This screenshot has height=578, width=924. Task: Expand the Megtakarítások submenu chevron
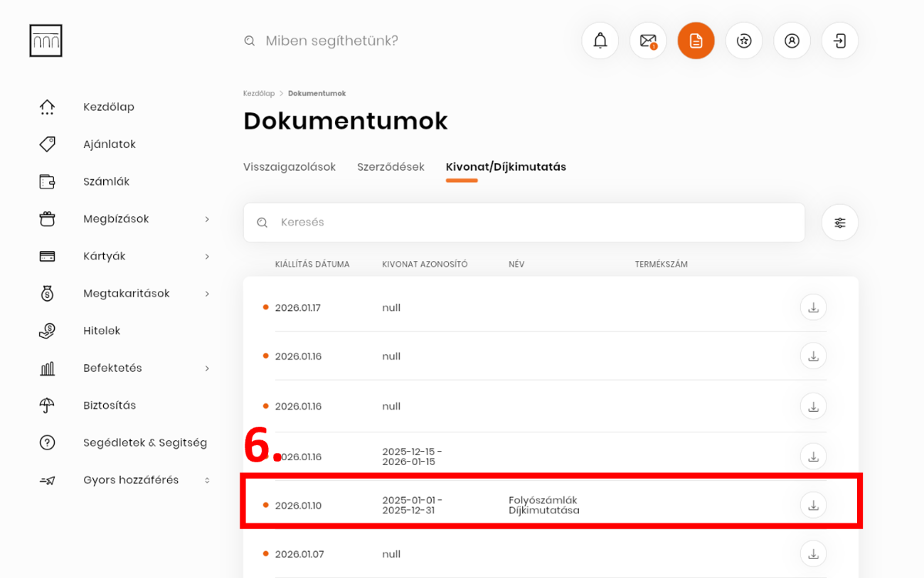pyautogui.click(x=207, y=293)
